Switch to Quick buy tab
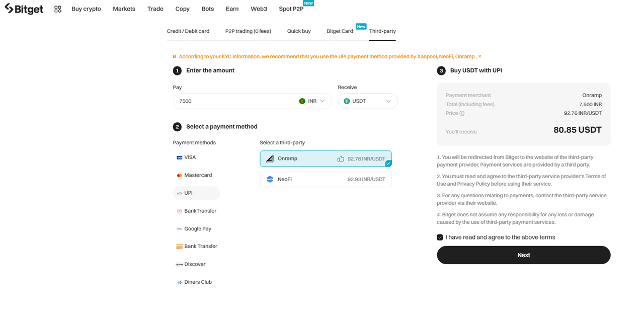The image size is (644, 327). (299, 31)
